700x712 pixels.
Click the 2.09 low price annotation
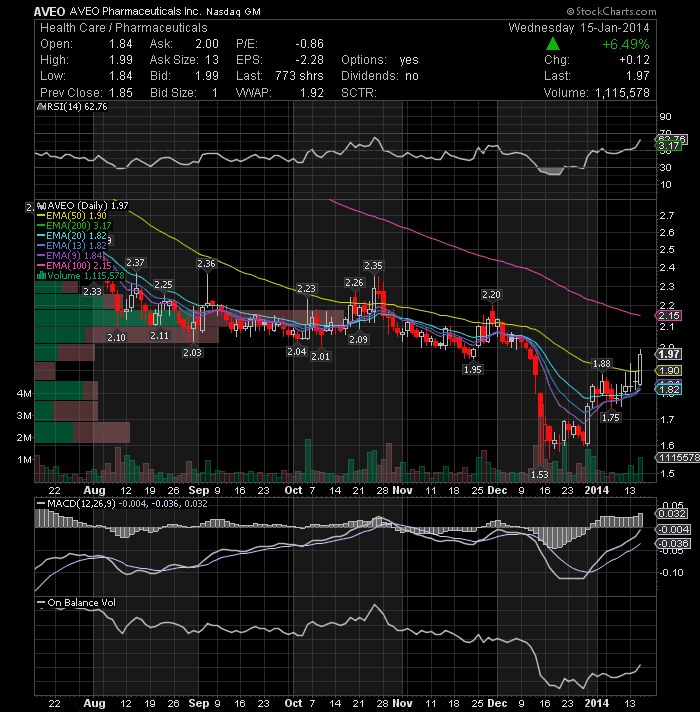coord(359,339)
